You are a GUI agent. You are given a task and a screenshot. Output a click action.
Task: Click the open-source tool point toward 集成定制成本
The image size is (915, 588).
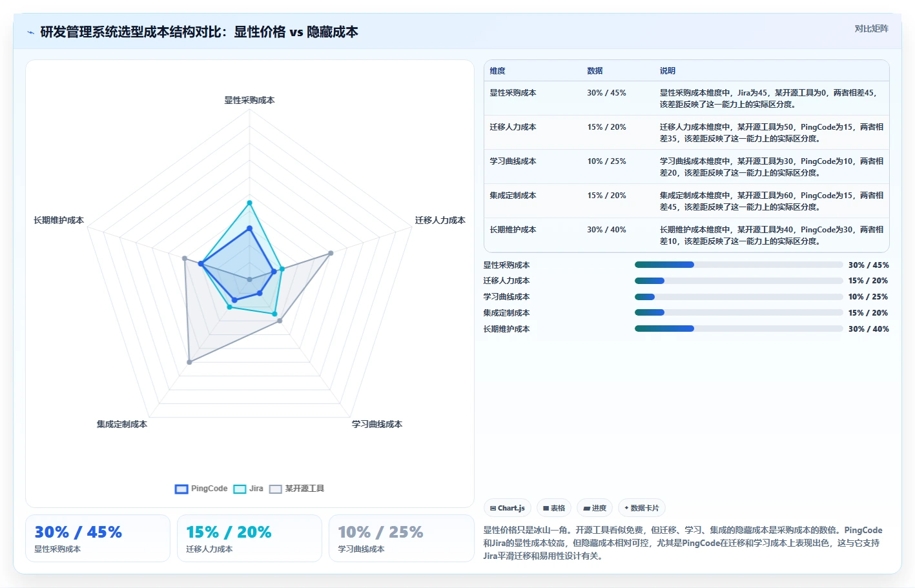189,362
